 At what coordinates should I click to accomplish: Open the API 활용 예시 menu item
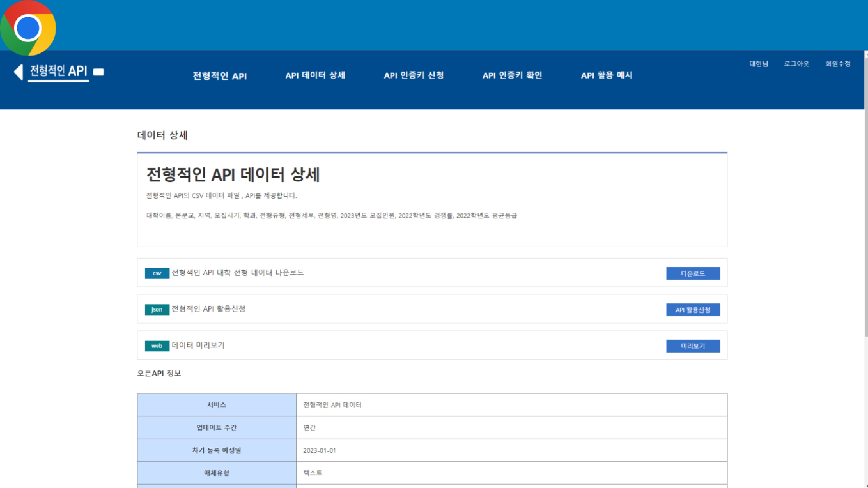[x=606, y=75]
